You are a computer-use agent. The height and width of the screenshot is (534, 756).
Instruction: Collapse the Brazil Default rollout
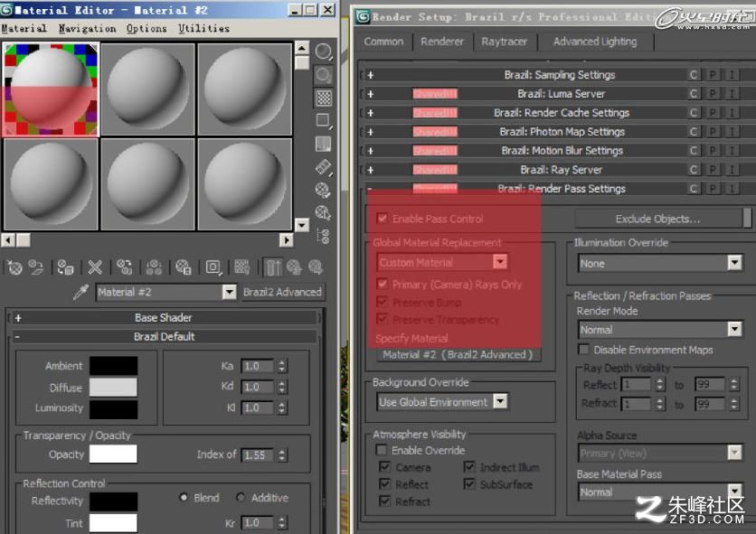click(x=164, y=336)
